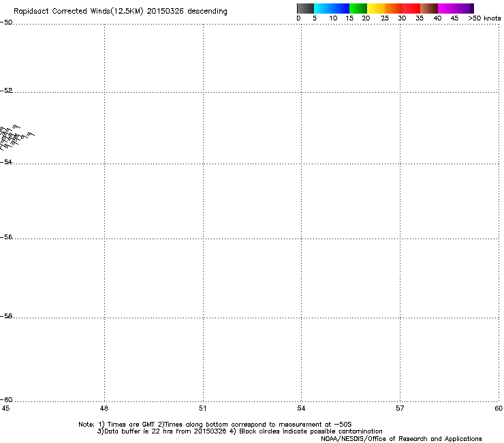Click the latitude label '-52'

[x=6, y=91]
